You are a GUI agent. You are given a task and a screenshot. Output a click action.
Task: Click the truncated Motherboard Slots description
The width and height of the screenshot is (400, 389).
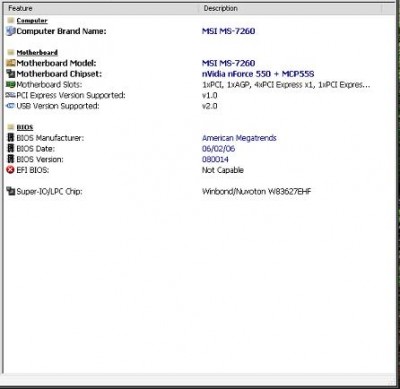(x=286, y=85)
